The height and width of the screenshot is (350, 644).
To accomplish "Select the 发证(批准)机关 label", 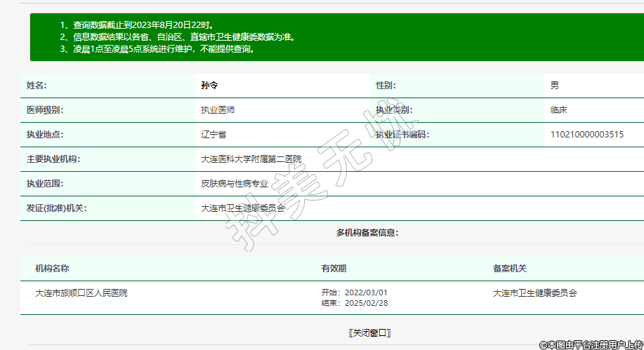I will (56, 208).
